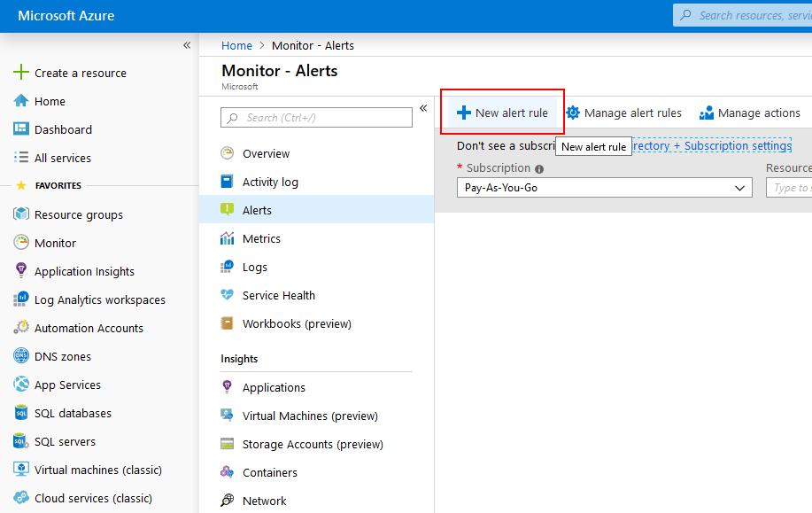Screen dimensions: 812x513
Task: Click the Metrics chart icon
Action: [x=227, y=237]
